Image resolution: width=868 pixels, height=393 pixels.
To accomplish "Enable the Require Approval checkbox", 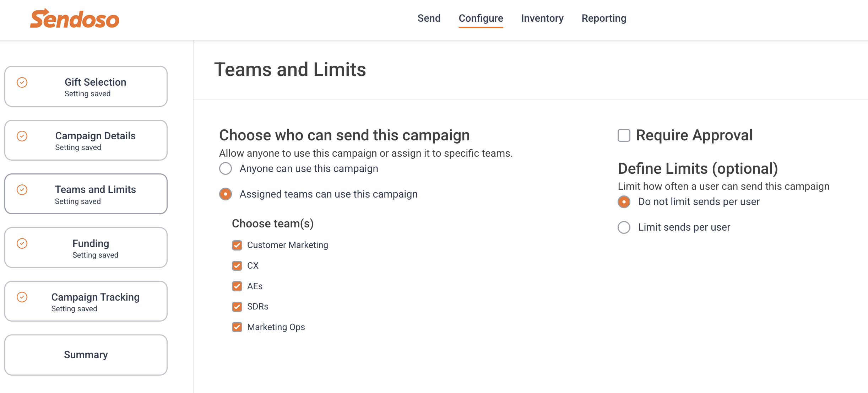I will click(624, 135).
